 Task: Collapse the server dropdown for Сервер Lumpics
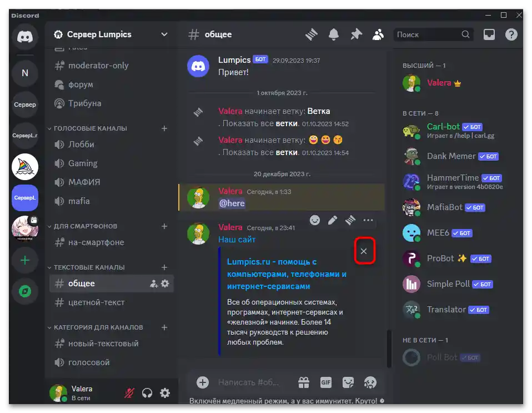[164, 34]
